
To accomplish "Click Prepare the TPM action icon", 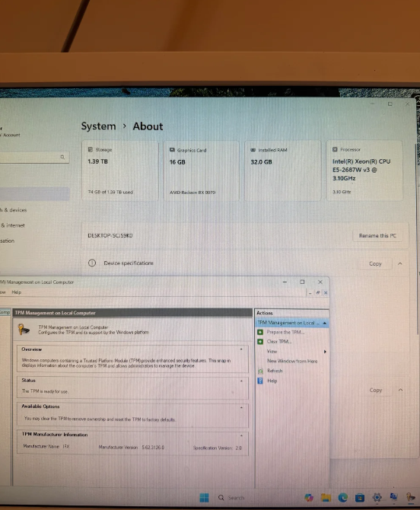I will [x=260, y=332].
